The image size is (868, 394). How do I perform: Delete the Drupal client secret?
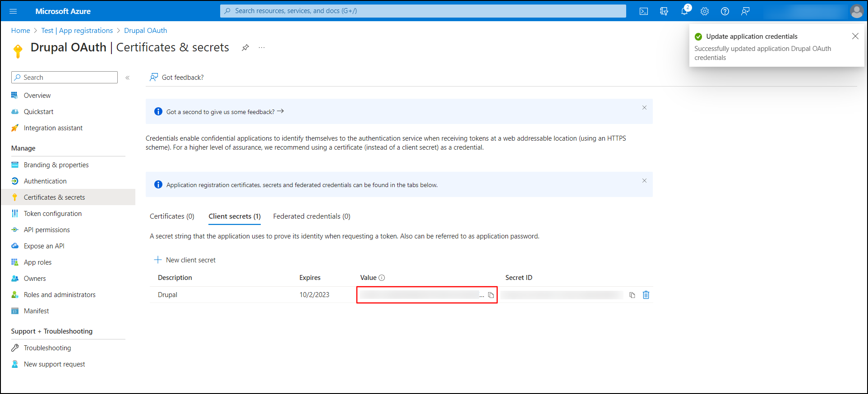(646, 295)
